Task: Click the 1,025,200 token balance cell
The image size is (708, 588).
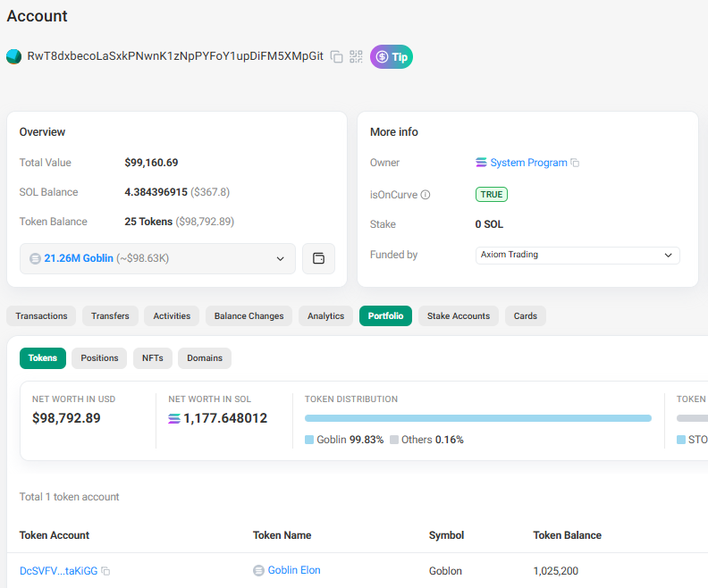Action: (555, 571)
